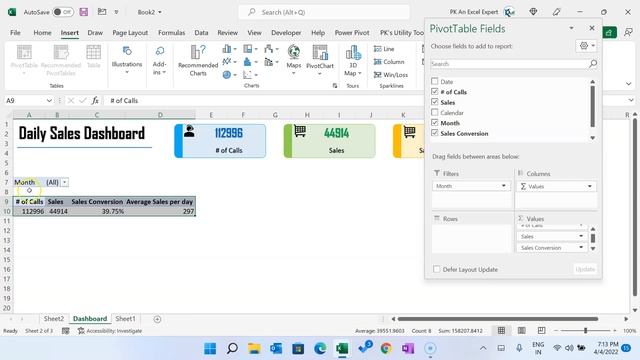640x360 pixels.
Task: Switch to Page Layout view in status bar
Action: point(521,331)
